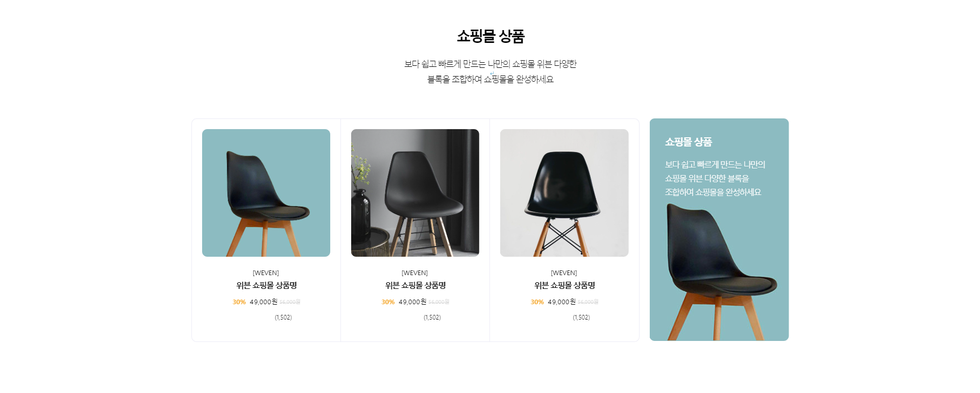
Task: Select the [WEVEN] brand label under vase chair photo
Action: pos(415,273)
